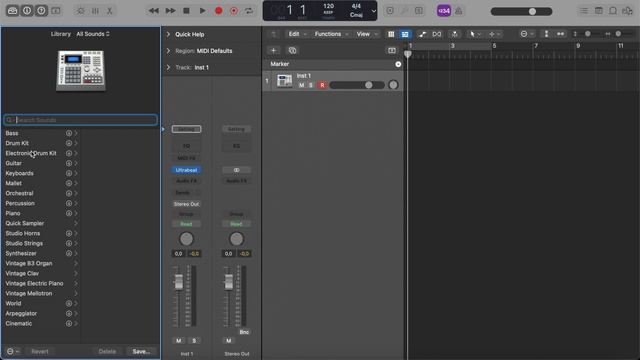The width and height of the screenshot is (640, 360).
Task: Toggle Cycle mode
Action: pyautogui.click(x=249, y=11)
